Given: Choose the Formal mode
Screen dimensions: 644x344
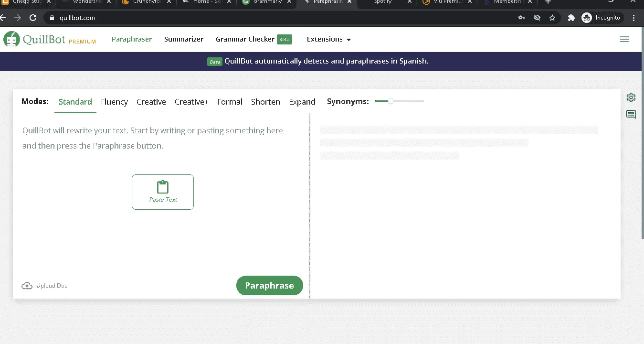Looking at the screenshot, I should coord(230,102).
